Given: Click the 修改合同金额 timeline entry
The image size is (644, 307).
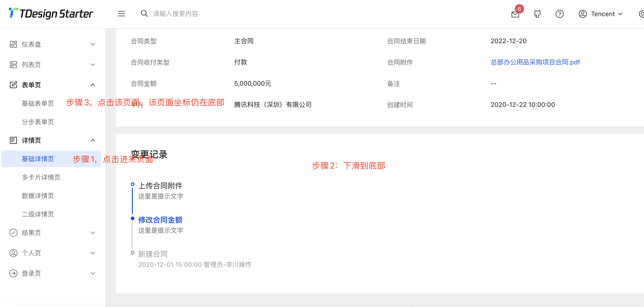Looking at the screenshot, I should 160,220.
